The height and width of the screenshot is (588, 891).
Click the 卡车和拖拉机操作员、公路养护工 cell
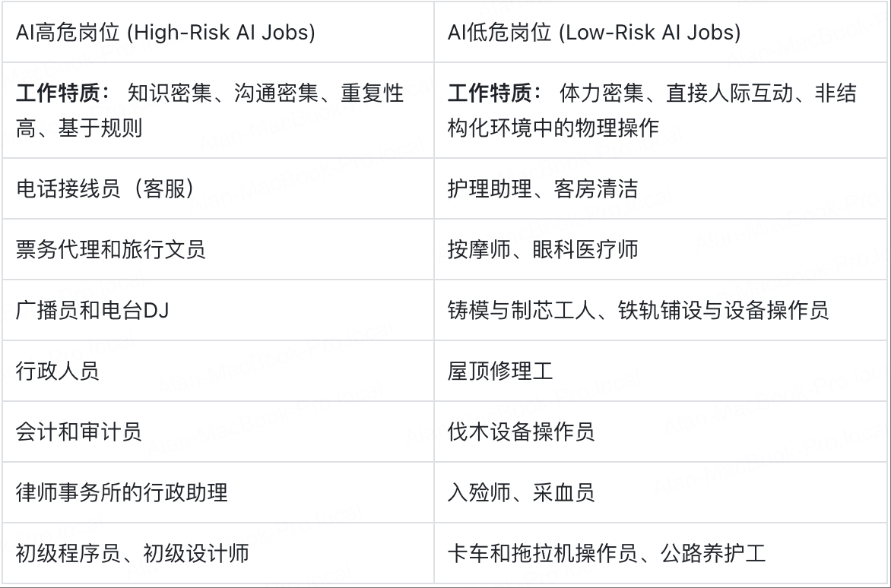tap(661, 553)
